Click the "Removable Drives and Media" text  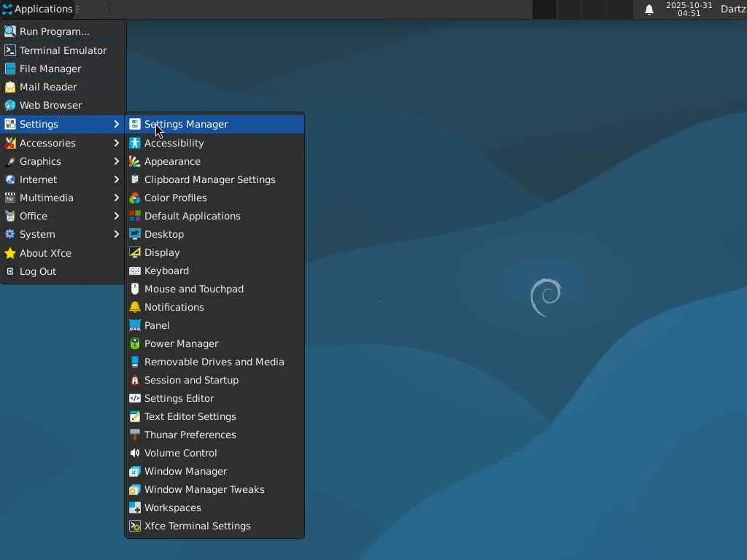click(x=214, y=362)
